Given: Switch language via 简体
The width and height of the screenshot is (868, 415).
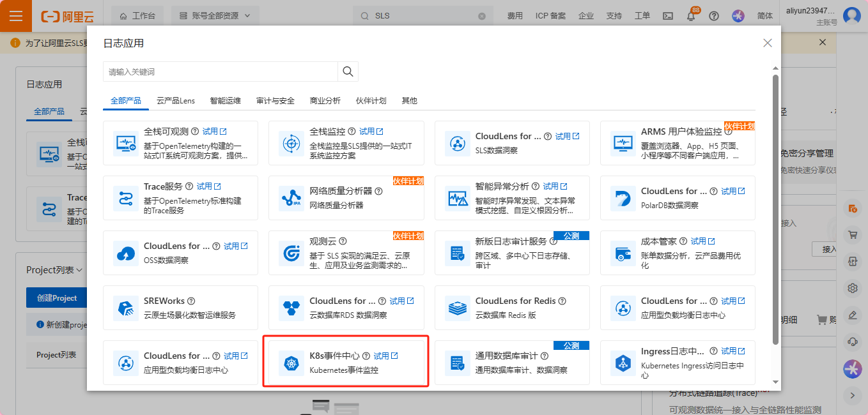Looking at the screenshot, I should click(765, 16).
